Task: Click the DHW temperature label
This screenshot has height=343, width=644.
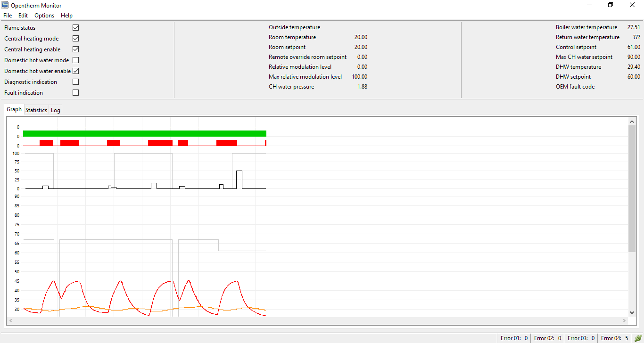Action: point(578,67)
